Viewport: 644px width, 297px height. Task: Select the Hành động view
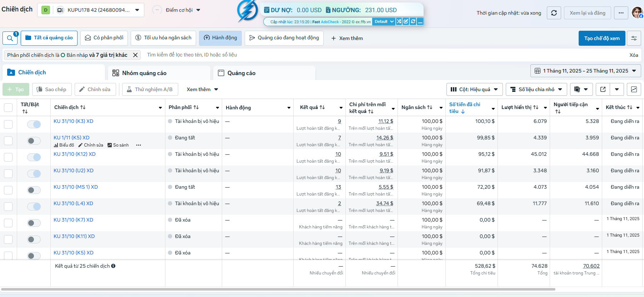point(220,38)
